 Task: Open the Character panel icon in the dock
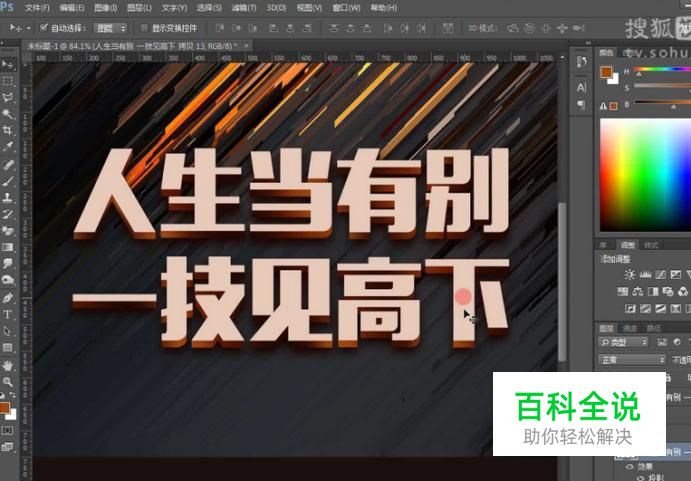coord(582,87)
